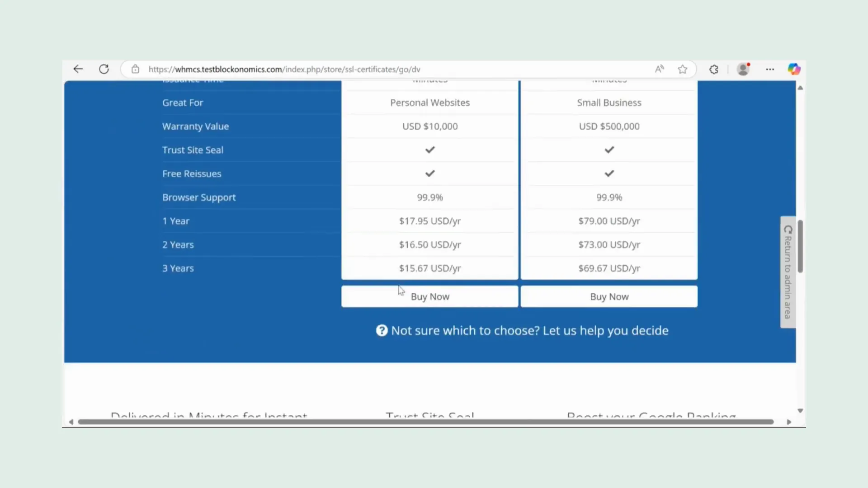Viewport: 868px width, 488px height.
Task: Click the browser settings menu icon
Action: [x=769, y=69]
